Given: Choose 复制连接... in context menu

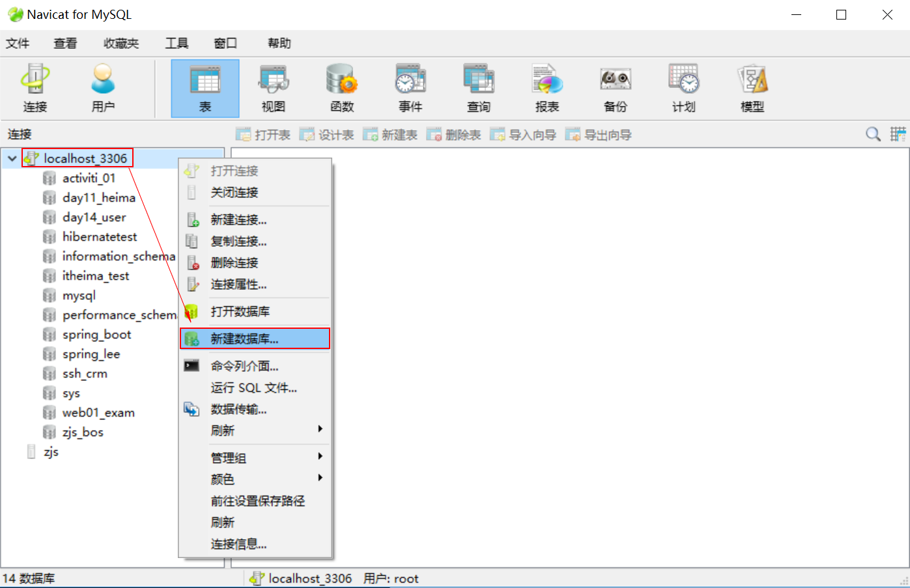Looking at the screenshot, I should coord(255,241).
